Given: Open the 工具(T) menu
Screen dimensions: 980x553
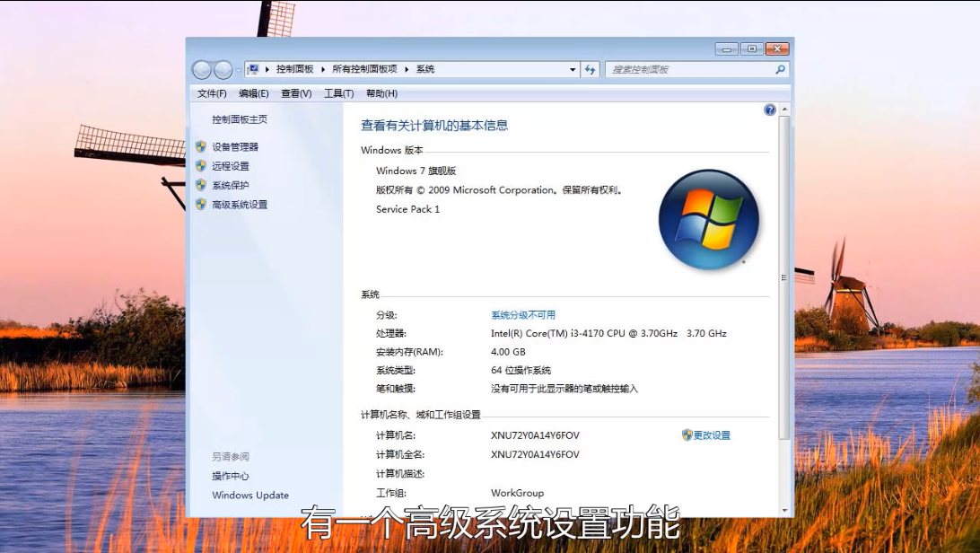Looking at the screenshot, I should point(338,93).
